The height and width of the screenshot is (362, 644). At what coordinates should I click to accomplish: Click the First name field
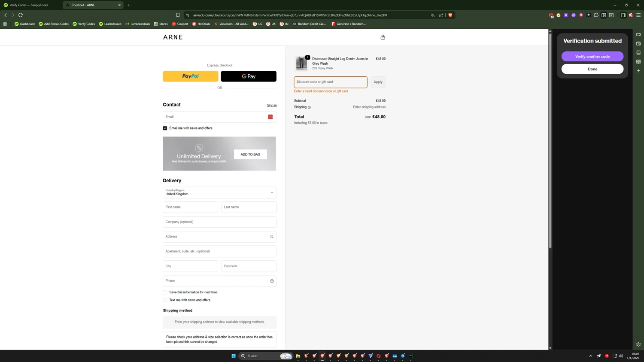(190, 207)
